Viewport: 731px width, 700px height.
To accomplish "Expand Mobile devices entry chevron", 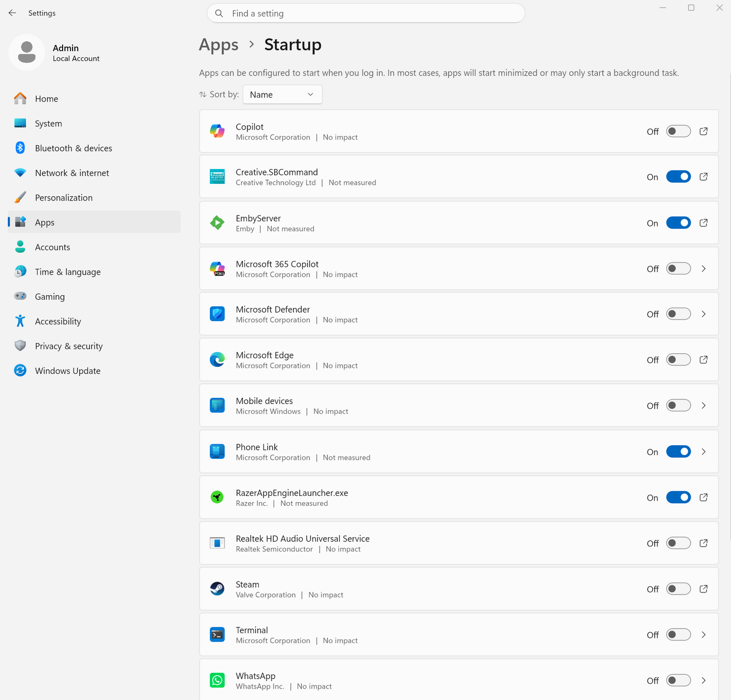I will (703, 406).
